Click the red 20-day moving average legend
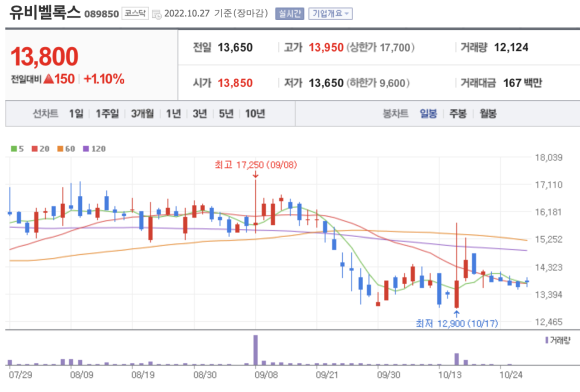The image size is (580, 392). (40, 149)
